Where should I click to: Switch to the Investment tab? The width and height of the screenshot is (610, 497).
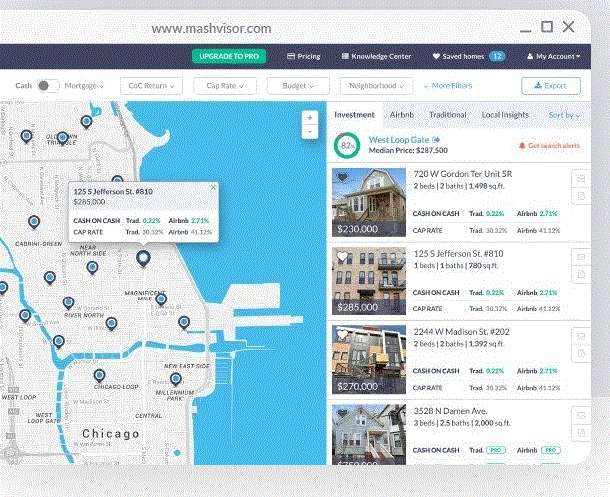(x=354, y=115)
